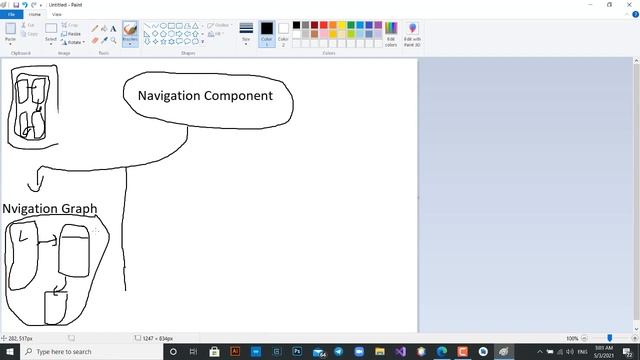Select the Color picker eyedropper tool
The width and height of the screenshot is (640, 360).
104,40
